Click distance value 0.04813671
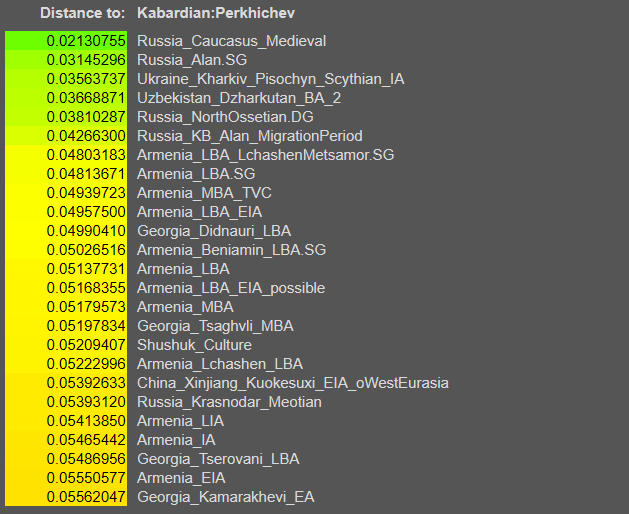This screenshot has width=629, height=514. (86, 174)
